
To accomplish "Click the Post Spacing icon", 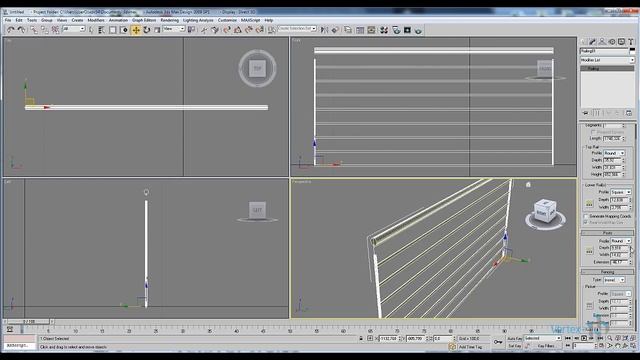I will pyautogui.click(x=589, y=251).
